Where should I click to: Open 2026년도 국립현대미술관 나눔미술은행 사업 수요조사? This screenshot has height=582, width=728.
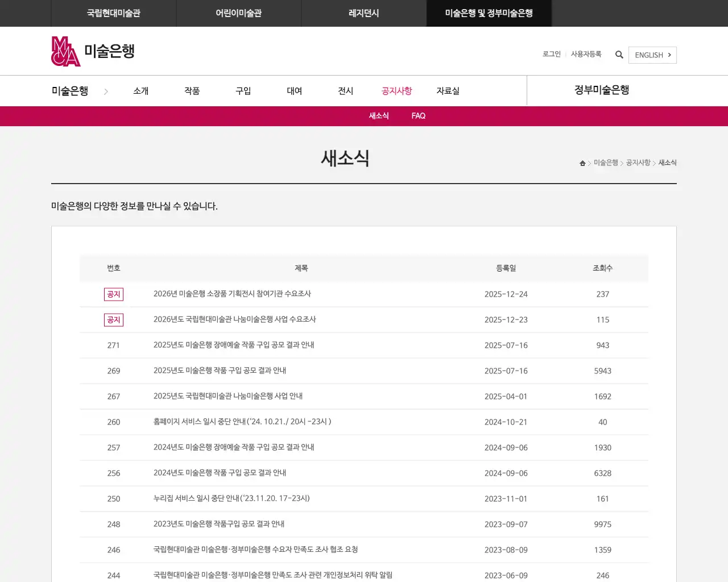[x=234, y=319]
